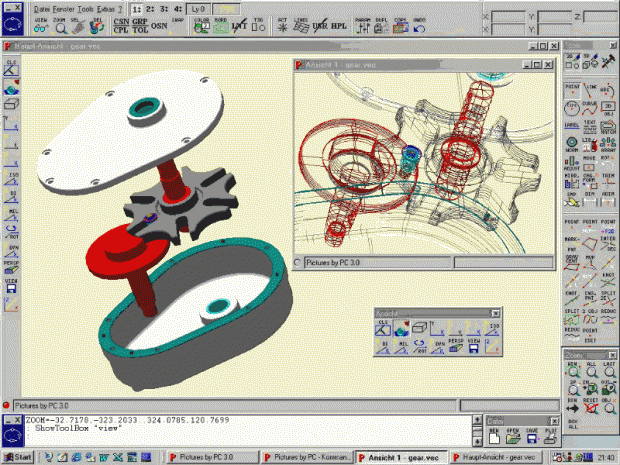Select the POINT drawing tool

click(572, 91)
